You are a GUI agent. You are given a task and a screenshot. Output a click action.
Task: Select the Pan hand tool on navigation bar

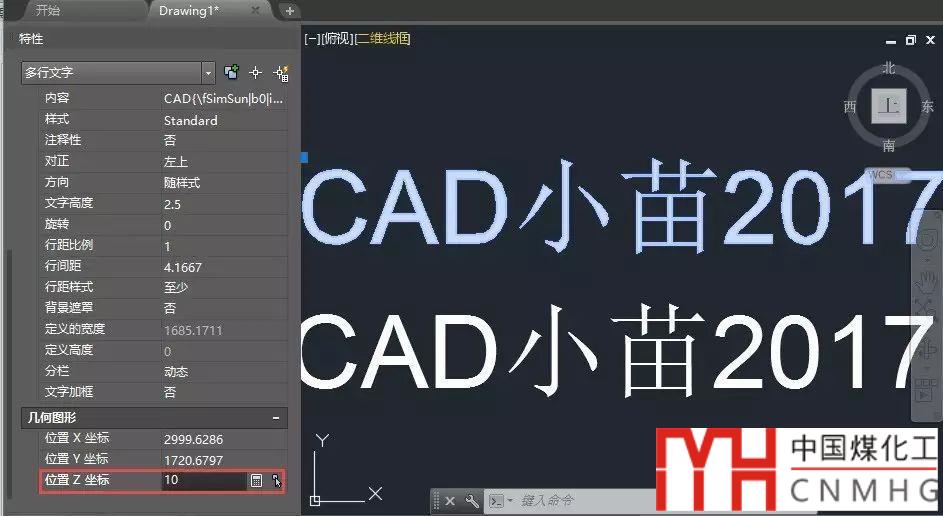coord(926,281)
